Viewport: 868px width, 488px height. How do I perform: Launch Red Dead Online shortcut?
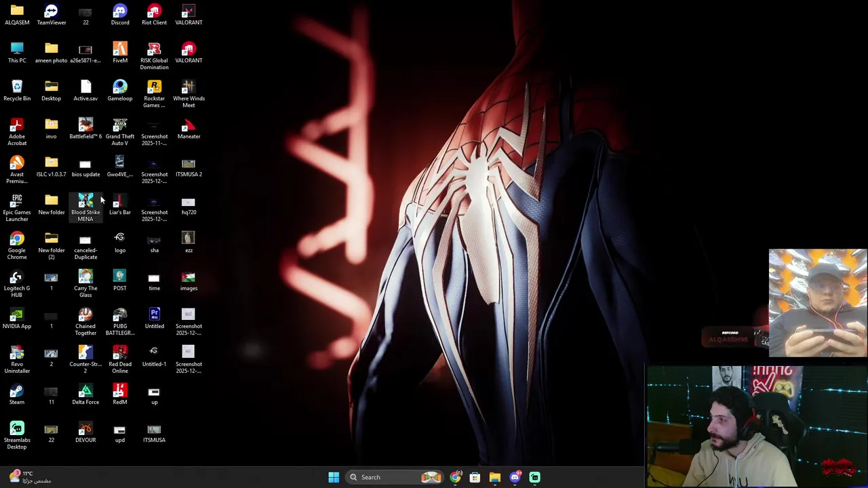coord(120,359)
